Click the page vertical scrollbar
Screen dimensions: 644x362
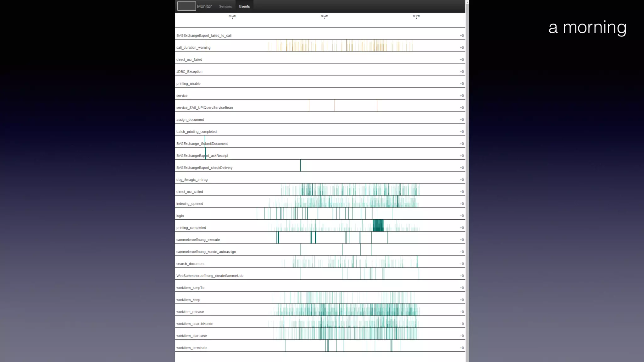[x=467, y=181]
